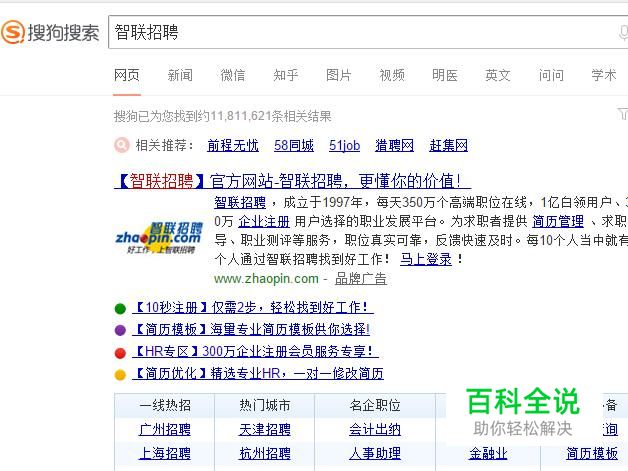628x471 pixels.
Task: Click the filter funnel icon near results count
Action: pos(623,114)
